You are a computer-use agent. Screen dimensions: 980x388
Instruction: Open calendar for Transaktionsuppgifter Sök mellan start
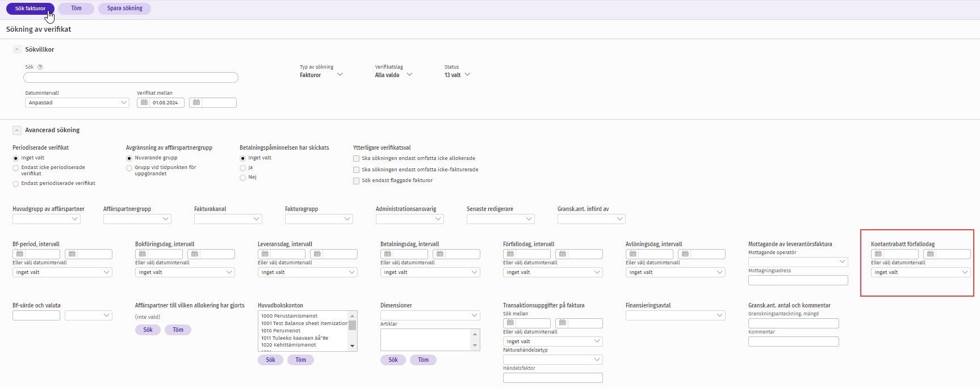(x=510, y=323)
